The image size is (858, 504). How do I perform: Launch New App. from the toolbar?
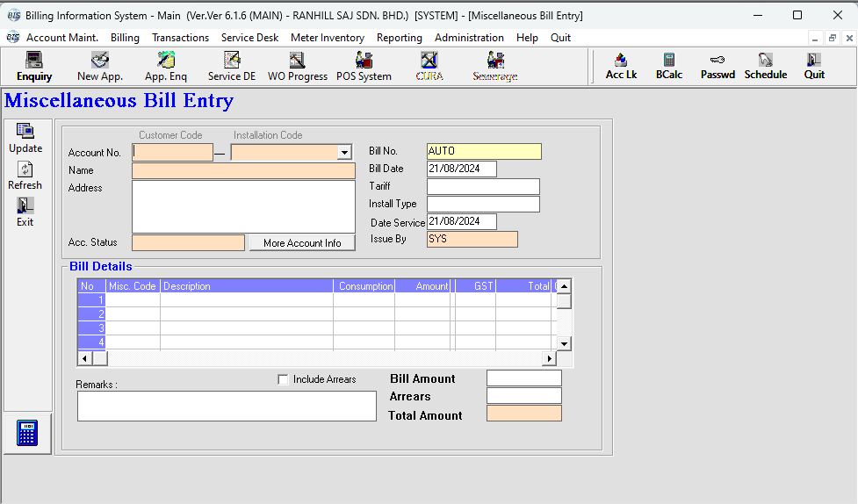pyautogui.click(x=99, y=66)
